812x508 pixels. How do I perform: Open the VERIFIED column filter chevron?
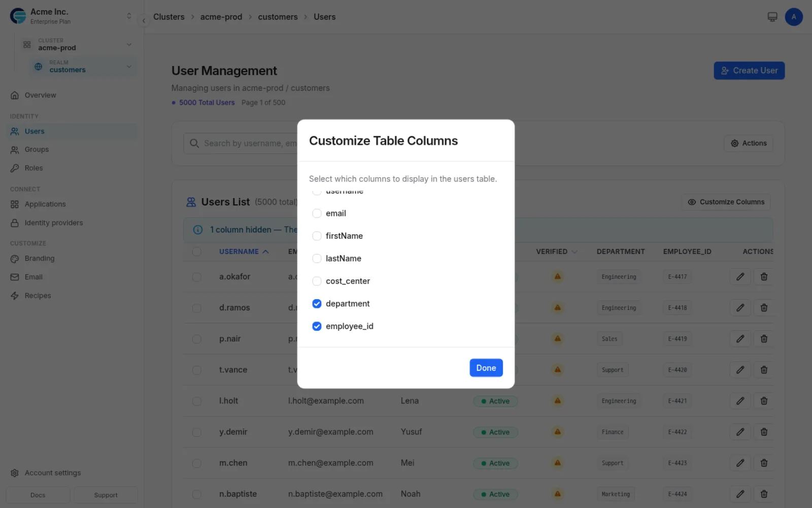pyautogui.click(x=574, y=252)
